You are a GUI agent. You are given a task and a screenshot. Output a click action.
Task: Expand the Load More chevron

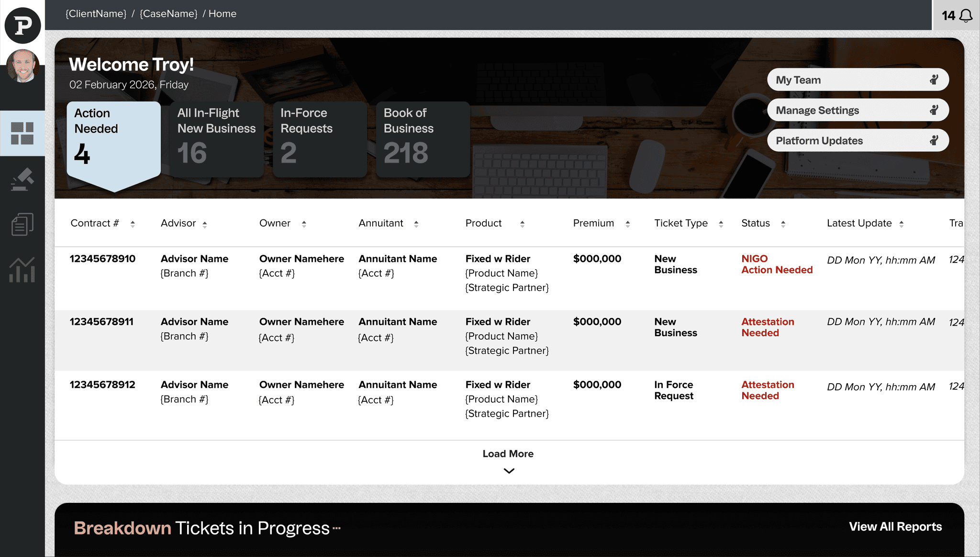coord(509,471)
